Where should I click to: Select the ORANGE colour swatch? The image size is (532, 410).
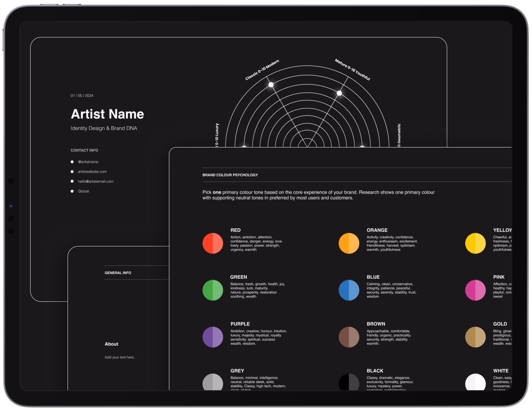(x=349, y=243)
